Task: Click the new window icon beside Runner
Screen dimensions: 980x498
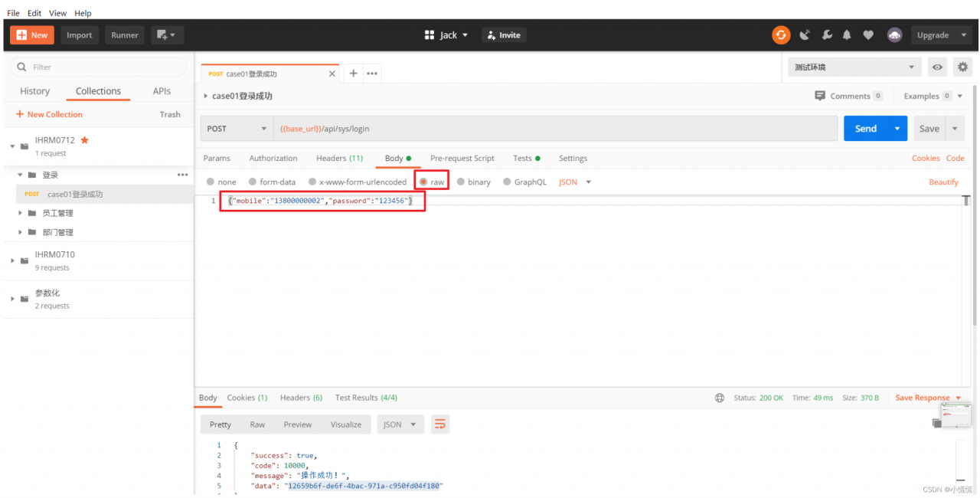Action: [x=166, y=34]
